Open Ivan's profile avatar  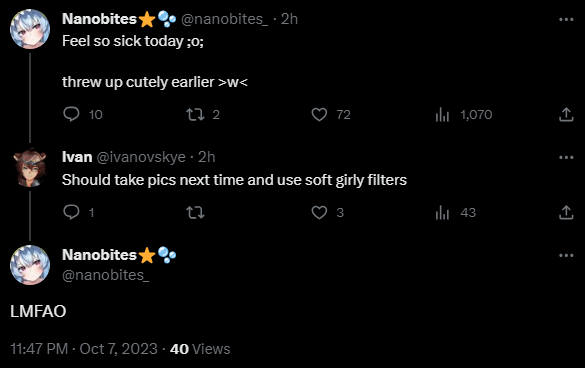[30, 168]
